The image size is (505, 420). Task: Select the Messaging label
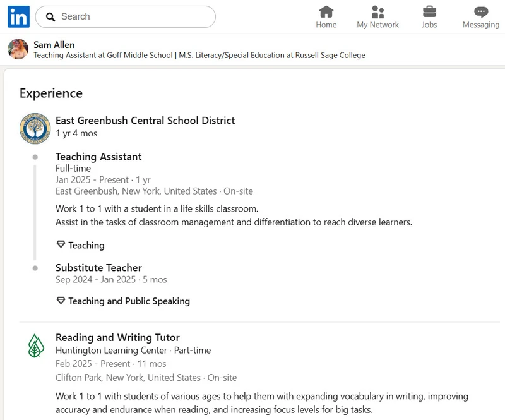pos(481,25)
